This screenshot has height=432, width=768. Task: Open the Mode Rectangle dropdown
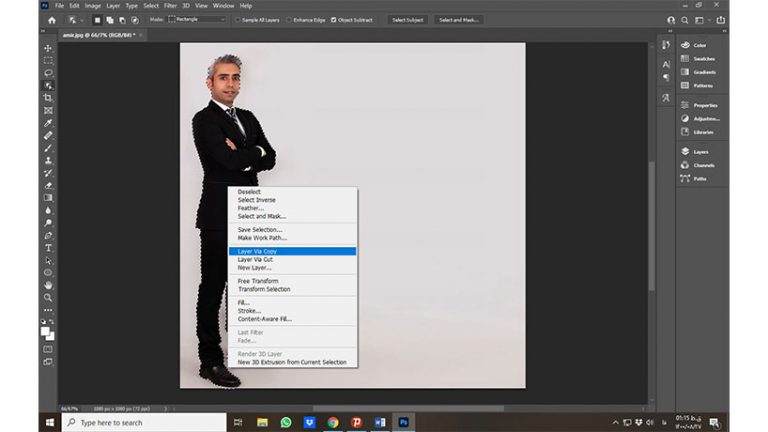tap(196, 19)
